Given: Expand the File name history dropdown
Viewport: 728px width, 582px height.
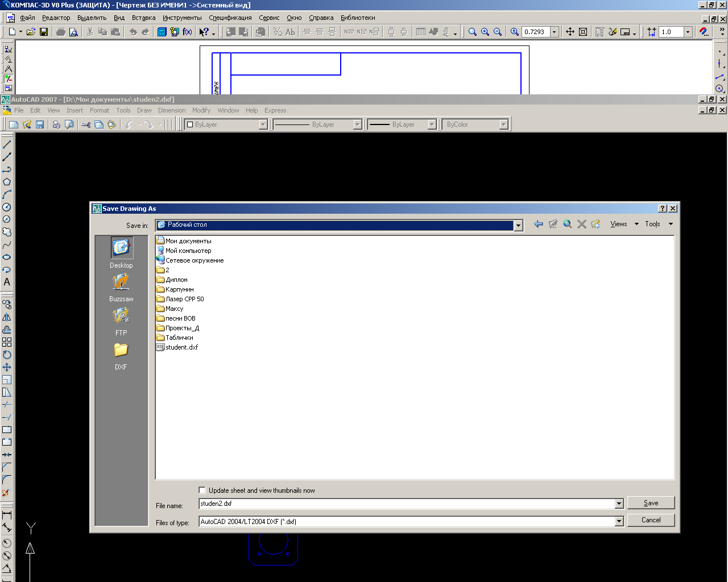Looking at the screenshot, I should 619,504.
